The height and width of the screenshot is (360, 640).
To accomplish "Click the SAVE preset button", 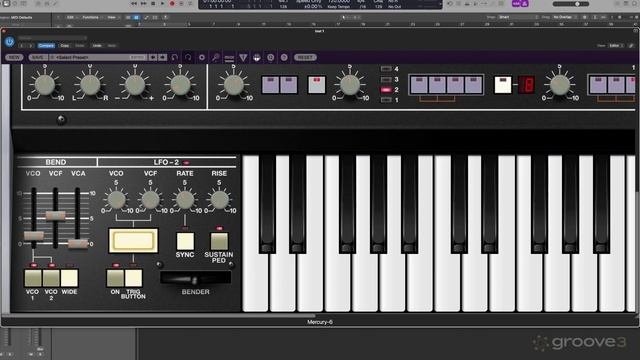I will click(x=38, y=58).
